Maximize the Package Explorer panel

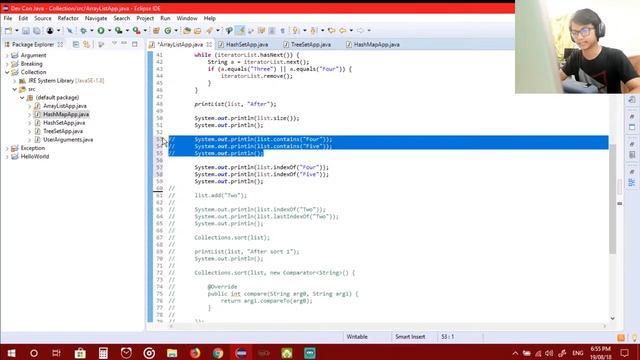pos(135,44)
